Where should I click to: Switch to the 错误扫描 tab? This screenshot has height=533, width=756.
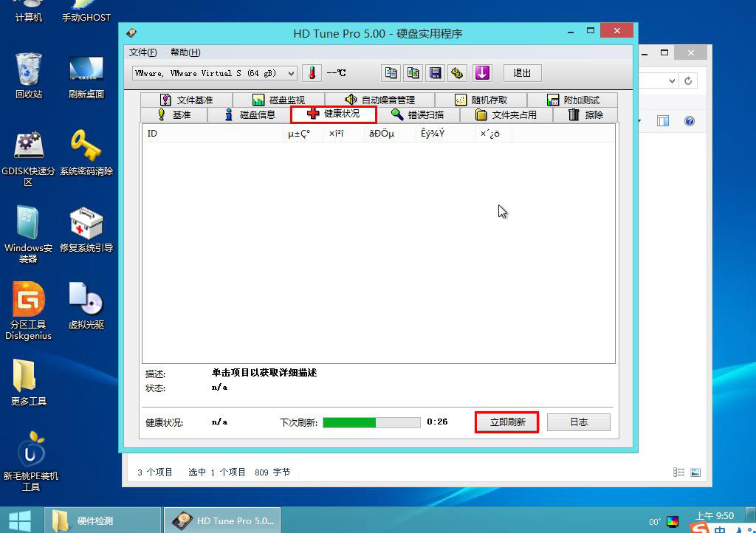(x=418, y=114)
